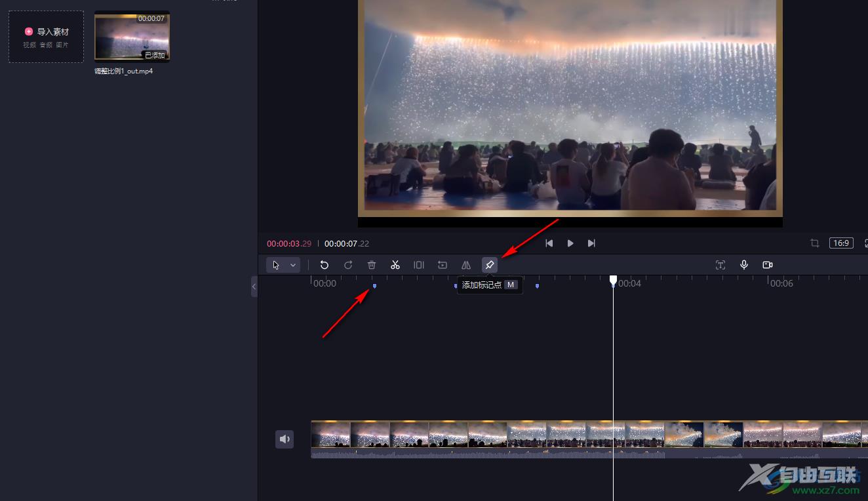Undo the last edit

coord(325,265)
